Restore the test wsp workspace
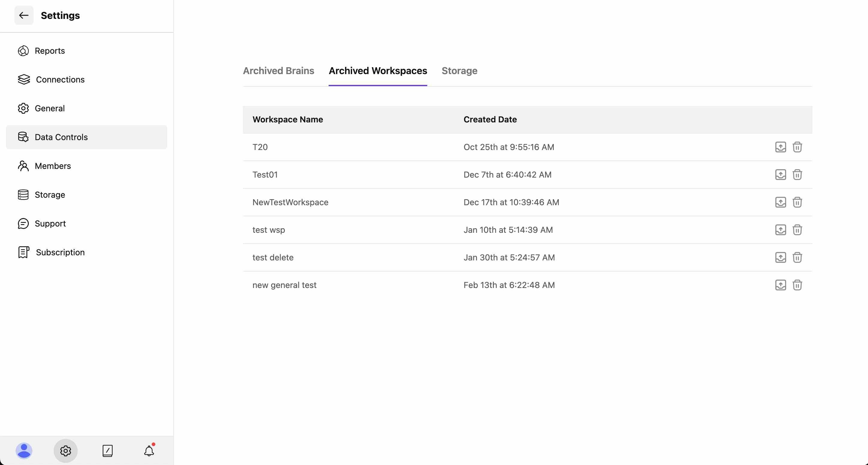Screen dimensions: 868x465 780,230
